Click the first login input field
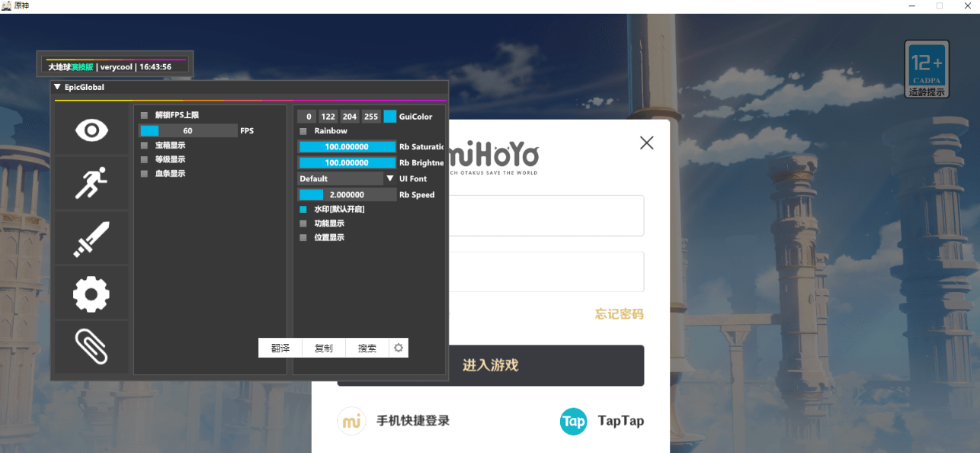980x453 pixels. point(545,216)
